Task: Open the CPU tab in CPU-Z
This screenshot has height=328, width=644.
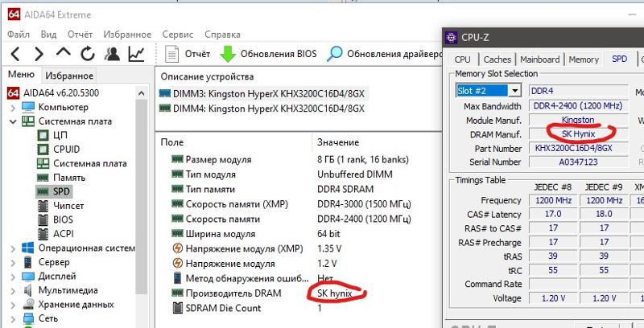Action: [x=462, y=59]
